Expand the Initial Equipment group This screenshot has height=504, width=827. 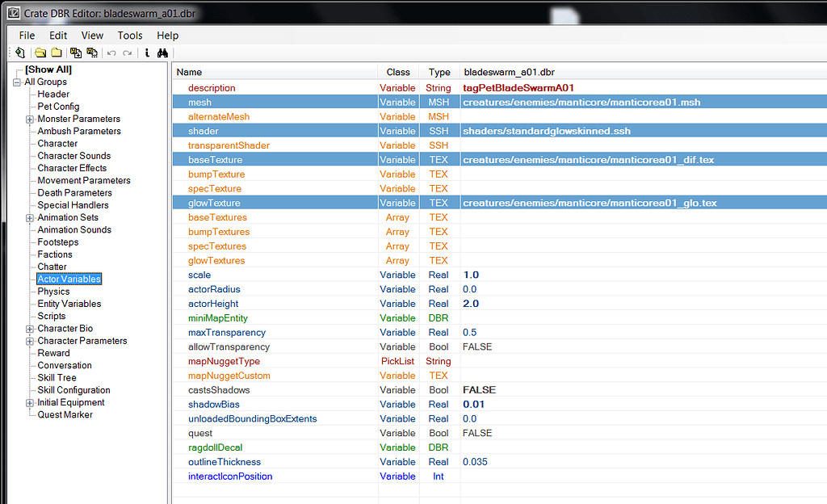point(30,402)
